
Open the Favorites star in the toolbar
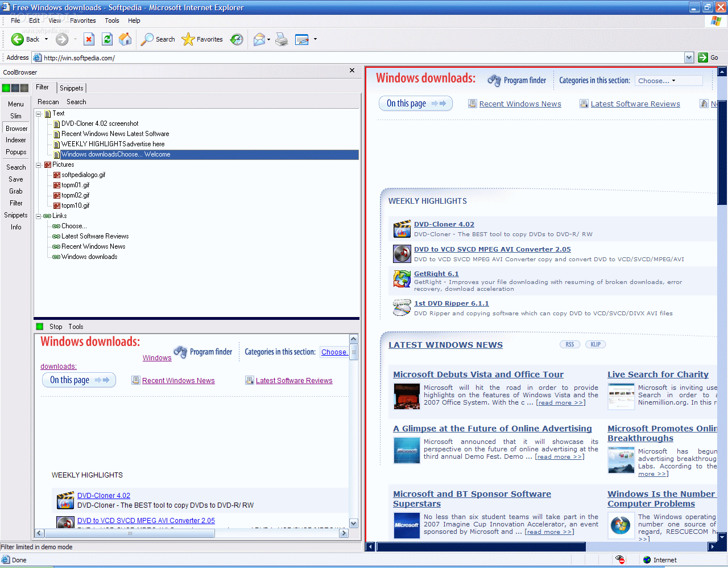[x=188, y=39]
